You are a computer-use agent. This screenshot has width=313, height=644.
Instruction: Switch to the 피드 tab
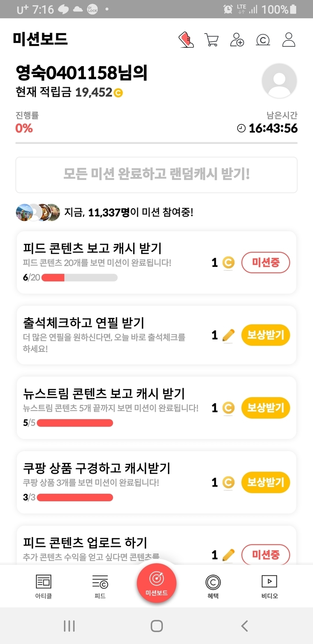[100, 586]
